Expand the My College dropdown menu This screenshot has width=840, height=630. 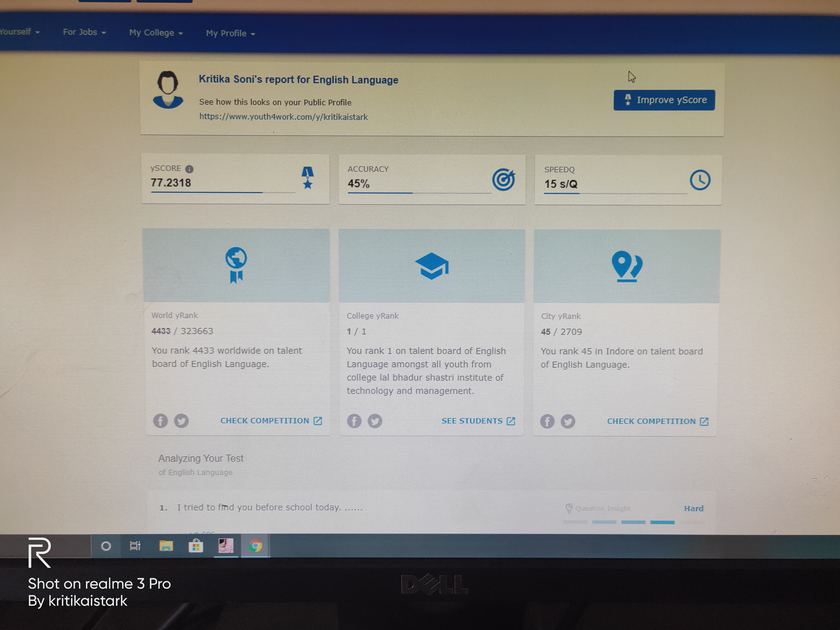pos(156,33)
